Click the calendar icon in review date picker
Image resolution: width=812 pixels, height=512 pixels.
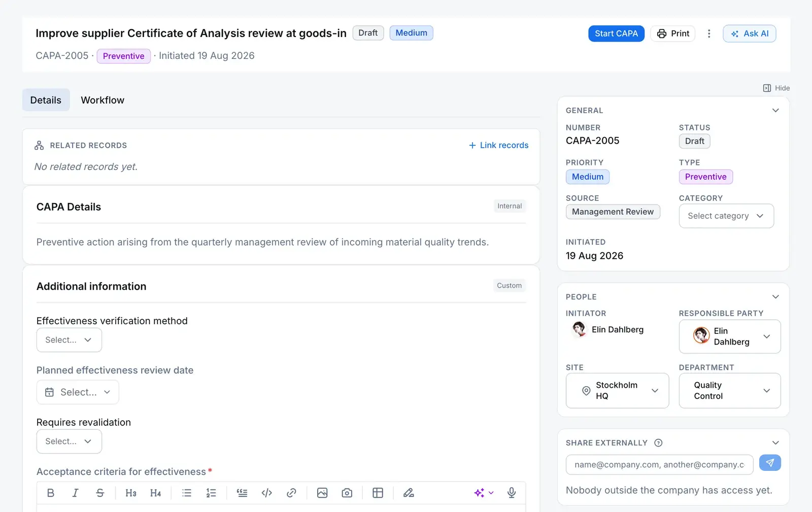tap(49, 392)
